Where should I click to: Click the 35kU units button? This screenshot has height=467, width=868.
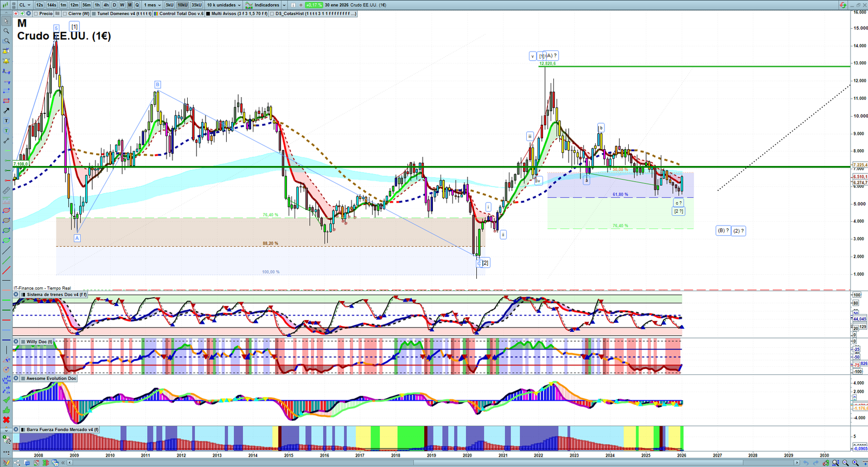coord(196,5)
